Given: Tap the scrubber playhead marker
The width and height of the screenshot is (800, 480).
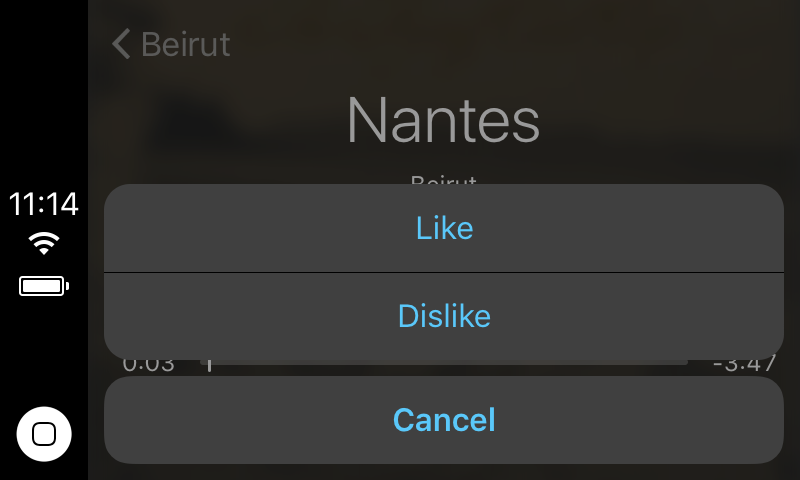Looking at the screenshot, I should 209,364.
